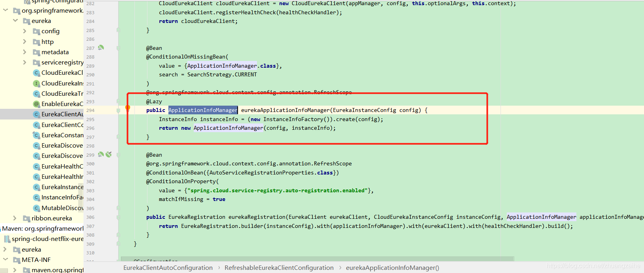The width and height of the screenshot is (644, 273).
Task: Click the class icon beside EurekaClientAu
Action: (x=36, y=114)
